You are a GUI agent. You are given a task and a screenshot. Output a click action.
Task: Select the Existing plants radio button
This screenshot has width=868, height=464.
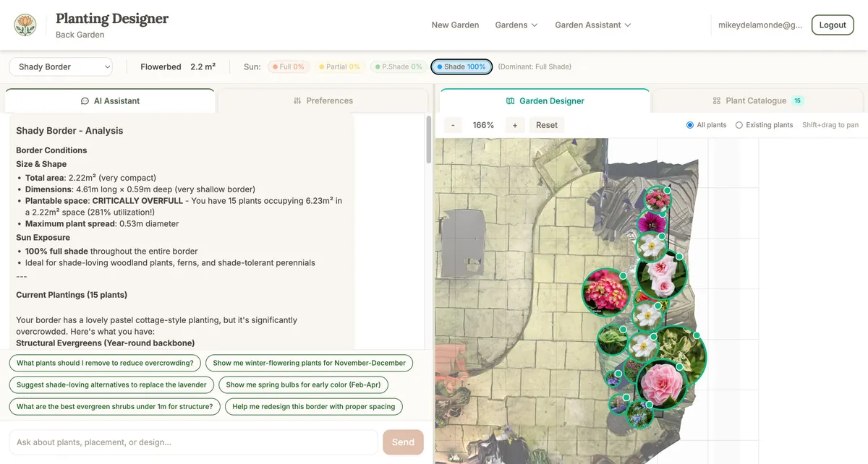click(x=739, y=124)
